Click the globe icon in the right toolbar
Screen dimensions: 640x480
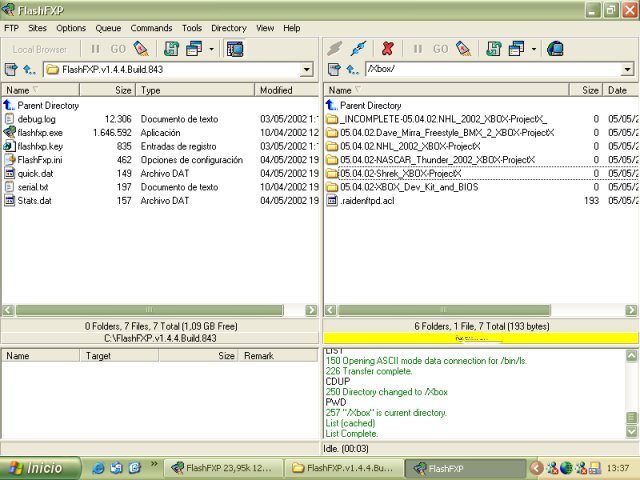555,48
